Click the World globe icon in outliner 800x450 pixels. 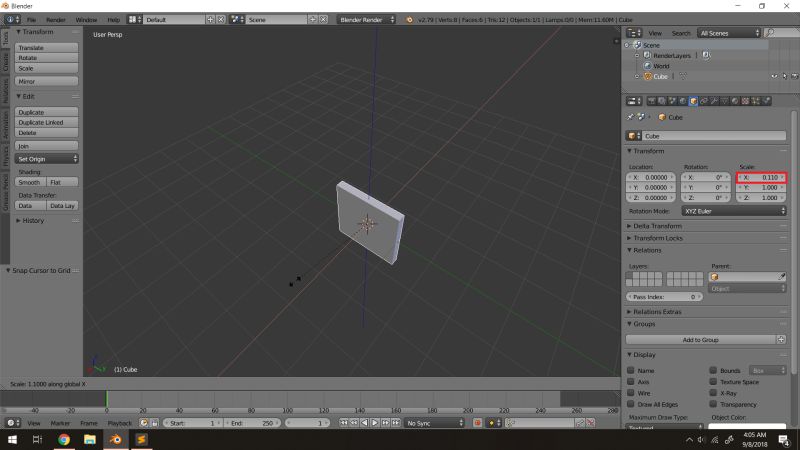pos(647,66)
